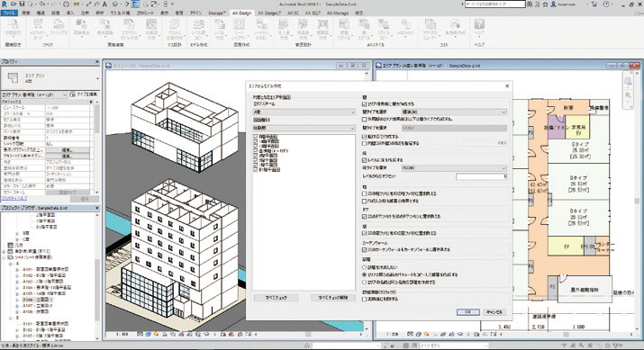Click the binoculars search icon in title bar
This screenshot has width=644, height=350.
pos(530,4)
